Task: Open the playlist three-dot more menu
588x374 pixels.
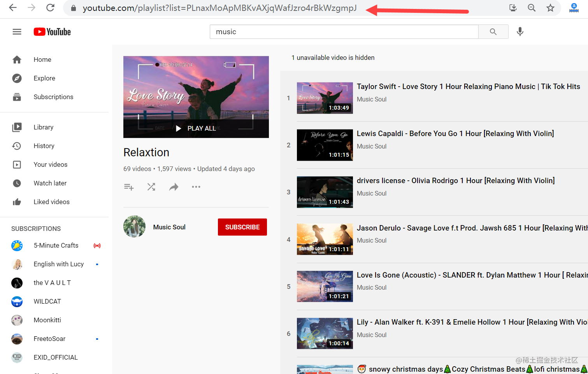Action: [196, 187]
